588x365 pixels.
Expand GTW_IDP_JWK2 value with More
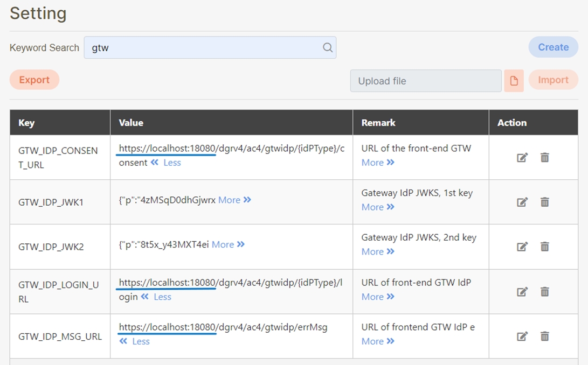pos(228,244)
